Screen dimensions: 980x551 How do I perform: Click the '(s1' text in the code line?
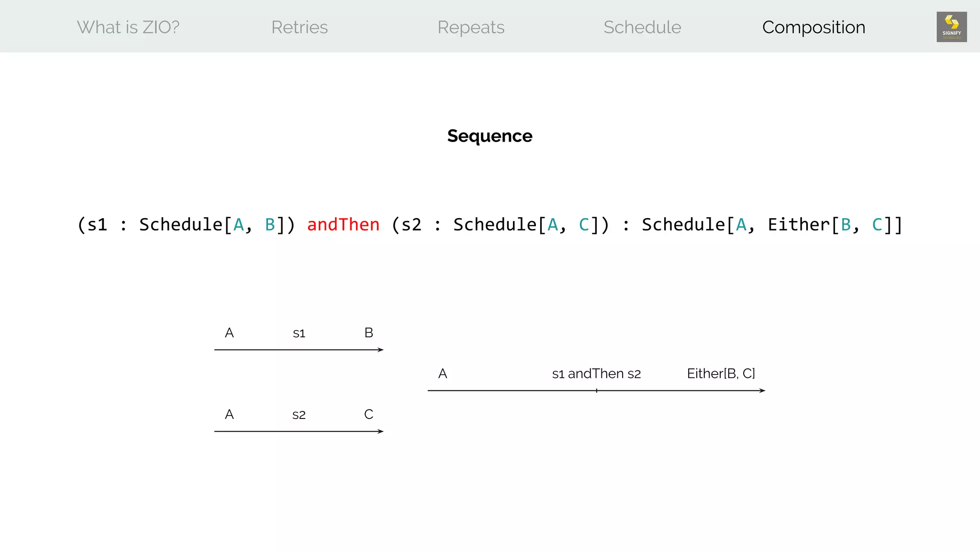point(92,224)
